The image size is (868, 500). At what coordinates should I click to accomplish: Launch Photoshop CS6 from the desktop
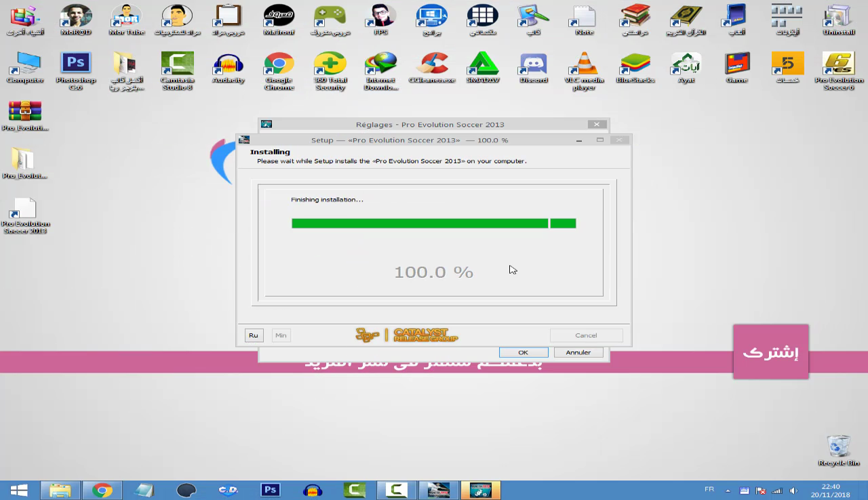tap(75, 71)
